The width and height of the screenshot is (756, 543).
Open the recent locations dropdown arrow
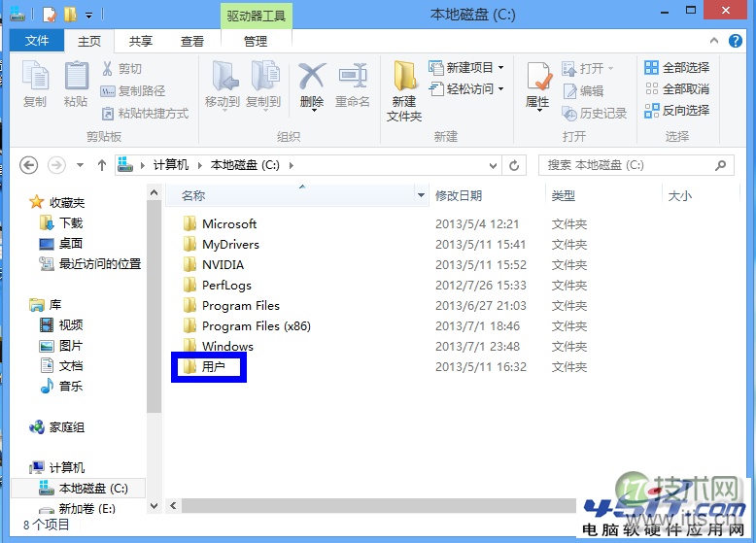click(80, 165)
